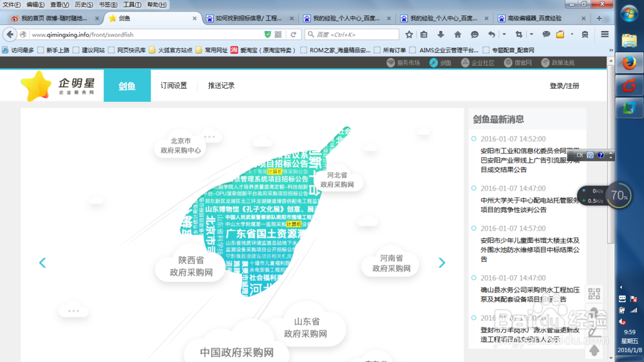Expand the bookmarks toolbar overflow chevron
This screenshot has height=362, width=644.
coord(611,50)
